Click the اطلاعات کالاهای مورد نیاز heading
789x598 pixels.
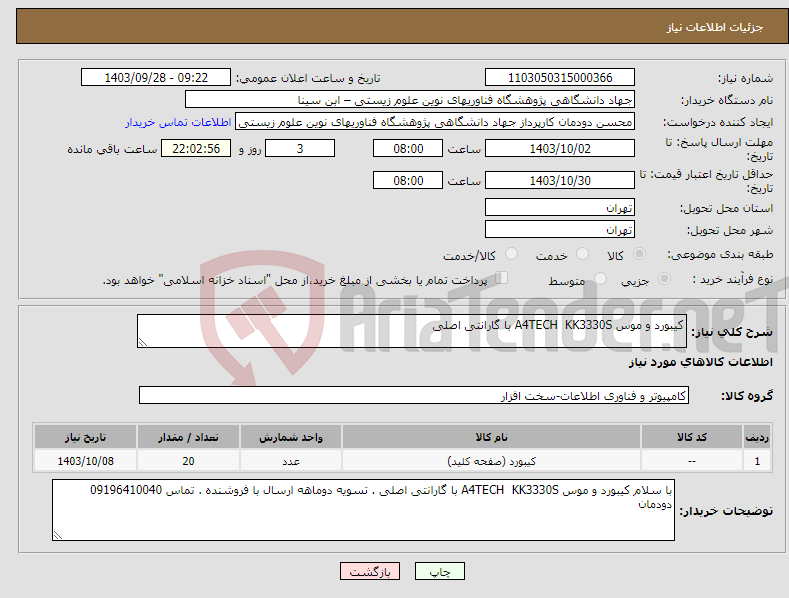click(x=700, y=362)
